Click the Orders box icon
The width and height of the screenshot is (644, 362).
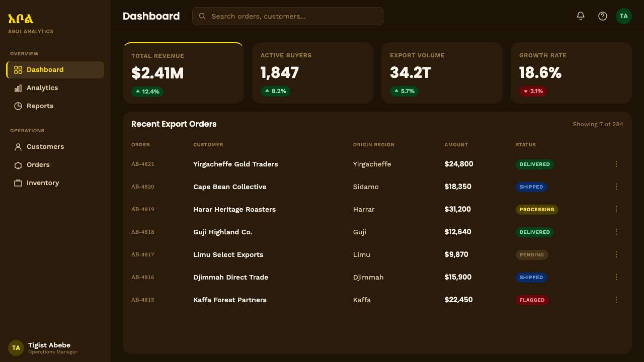[18, 165]
